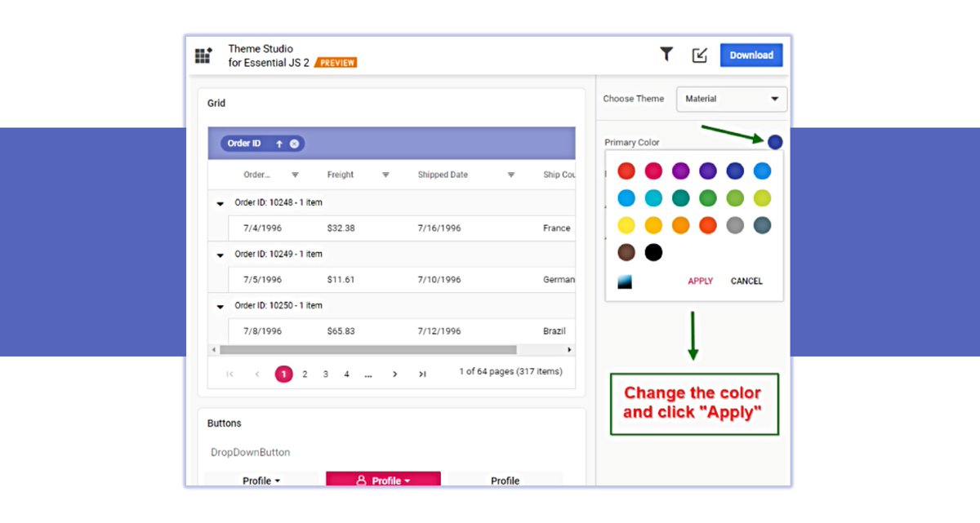Open the pink Profile dropdown with user icon
The width and height of the screenshot is (980, 523).
pyautogui.click(x=383, y=480)
